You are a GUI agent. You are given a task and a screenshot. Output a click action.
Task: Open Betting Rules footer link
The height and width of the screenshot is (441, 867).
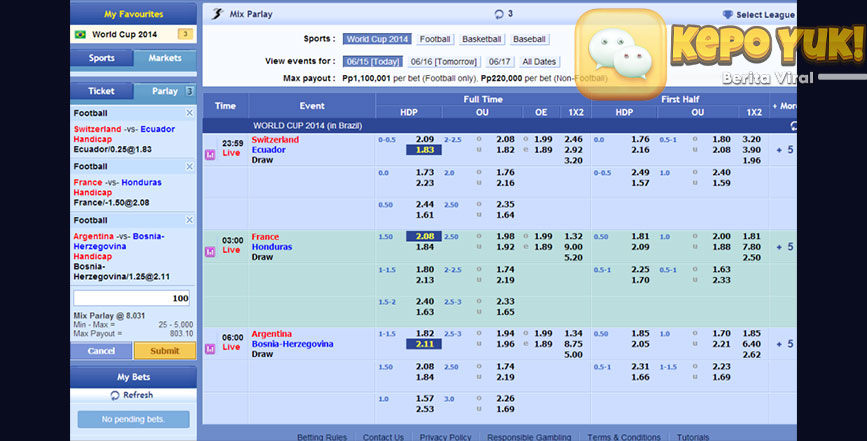(x=322, y=437)
